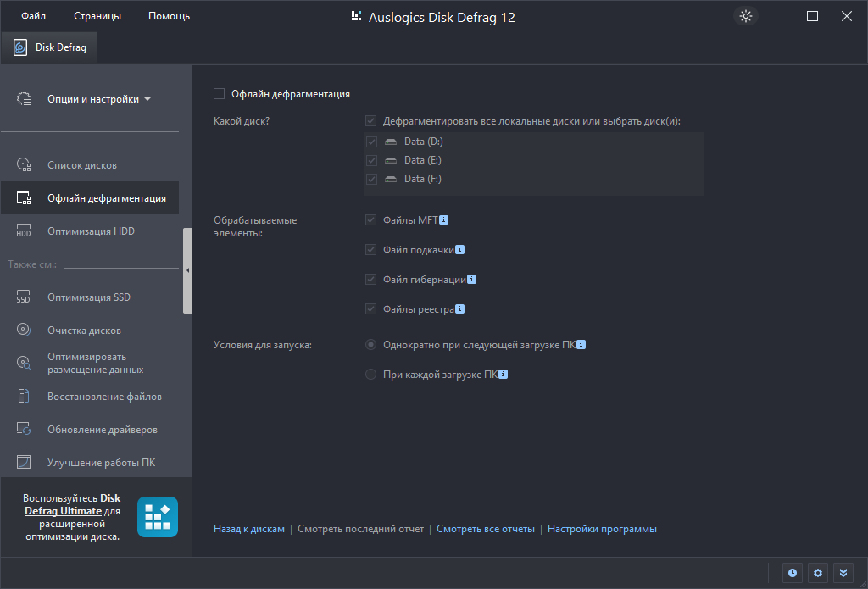Toggle the Файл гибернации checkbox
This screenshot has width=868, height=589.
coord(371,280)
